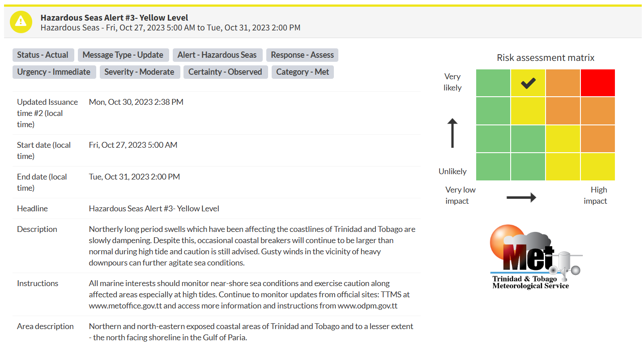
Task: Click the Tue, Oct 31, 2023 2:00 PM value
Action: (x=135, y=177)
